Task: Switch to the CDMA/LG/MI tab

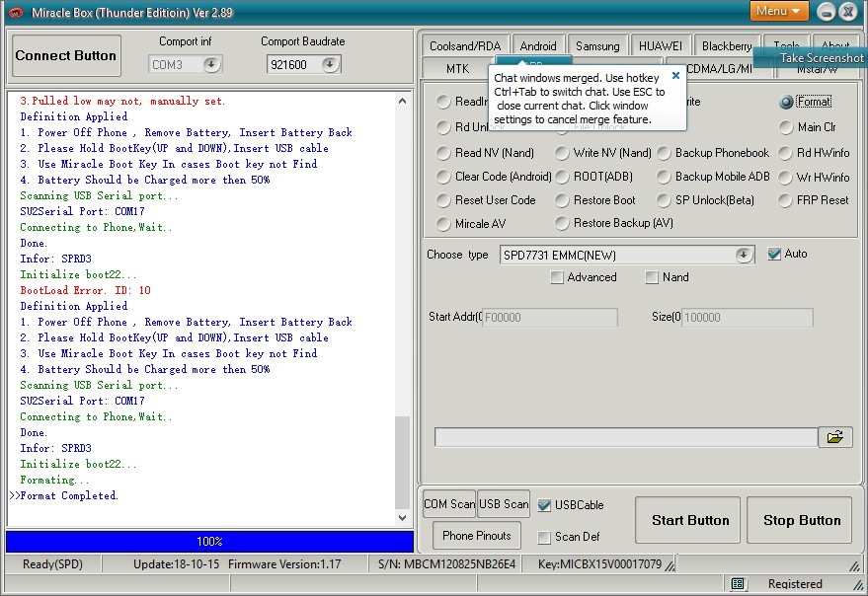Action: [x=719, y=69]
